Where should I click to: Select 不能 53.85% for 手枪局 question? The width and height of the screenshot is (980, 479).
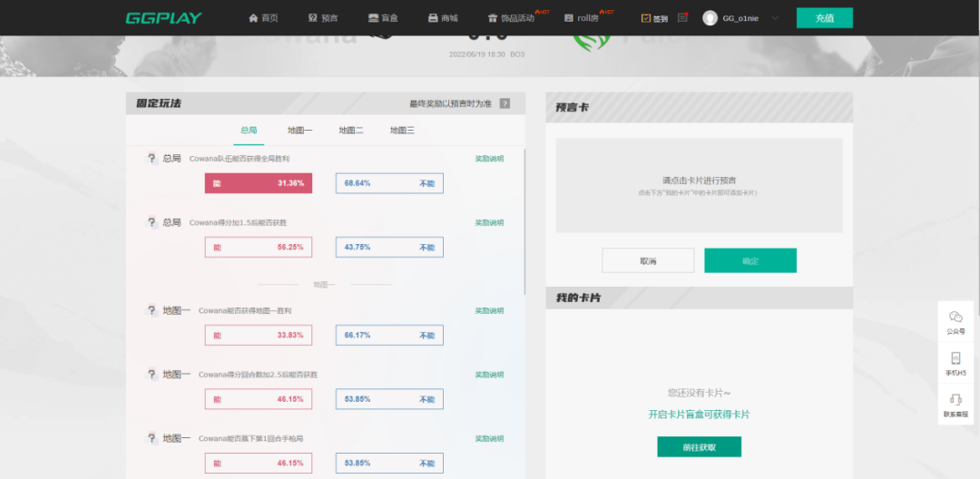coord(389,464)
